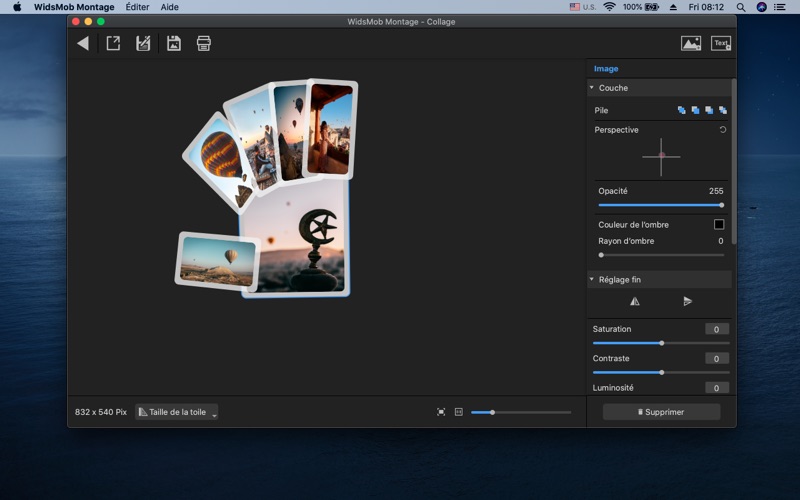Show actual size 1:1 zoom icon

pos(459,412)
